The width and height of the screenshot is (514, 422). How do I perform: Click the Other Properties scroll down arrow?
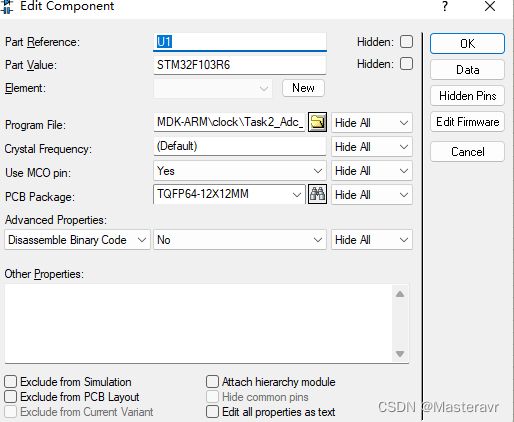pos(400,354)
